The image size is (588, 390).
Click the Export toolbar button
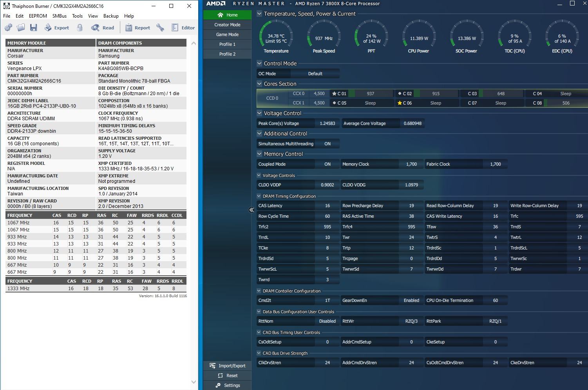[x=57, y=27]
